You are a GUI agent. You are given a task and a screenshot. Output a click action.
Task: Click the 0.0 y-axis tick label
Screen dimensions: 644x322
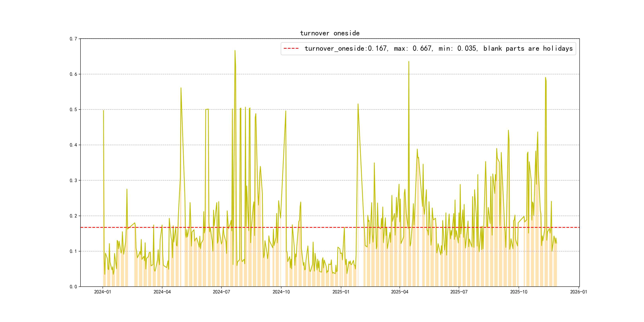click(x=73, y=287)
